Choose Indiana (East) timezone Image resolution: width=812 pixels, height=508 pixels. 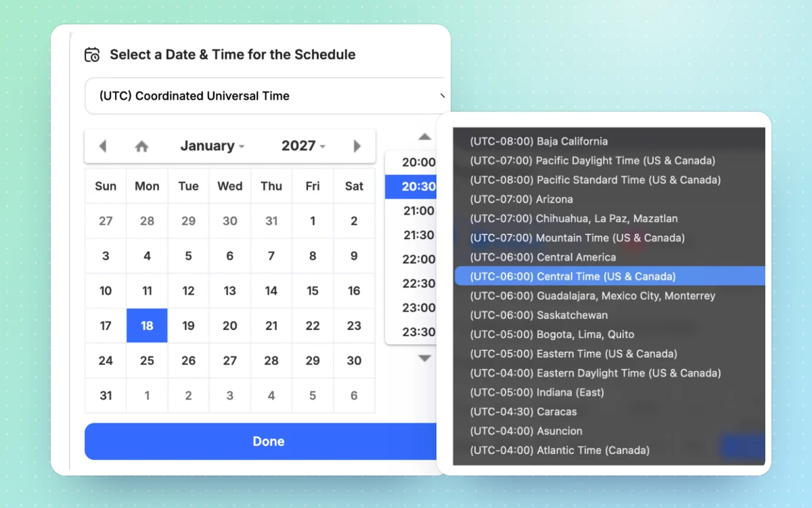pos(610,392)
